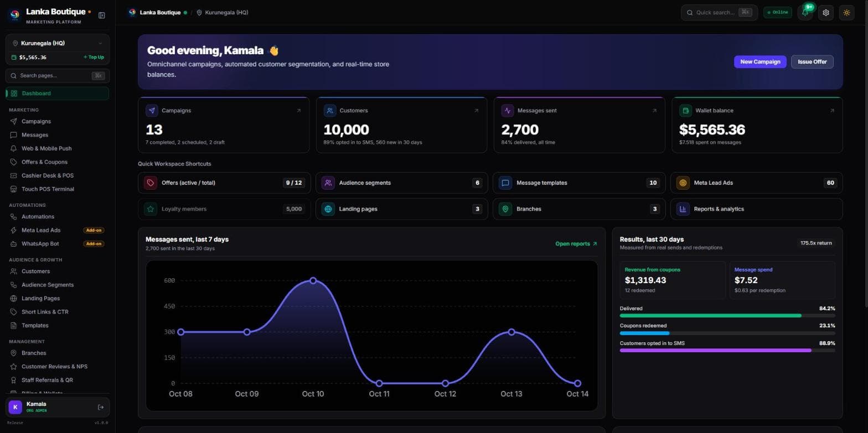Screen dimensions: 868x433
Task: Click the Oct 13 chart data point
Action: [512, 332]
